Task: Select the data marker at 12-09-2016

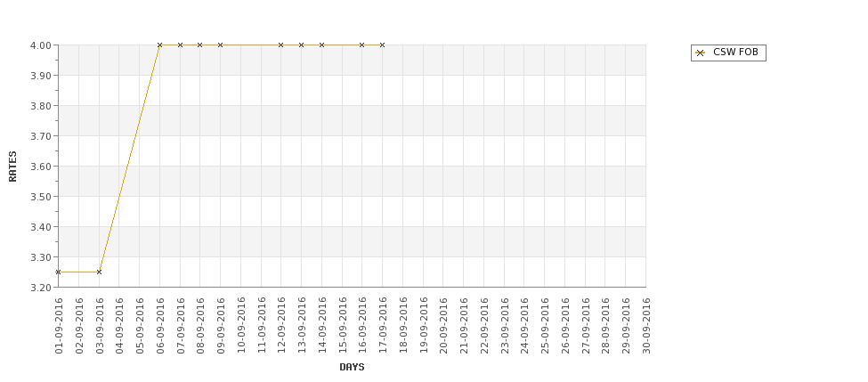Action: (280, 45)
